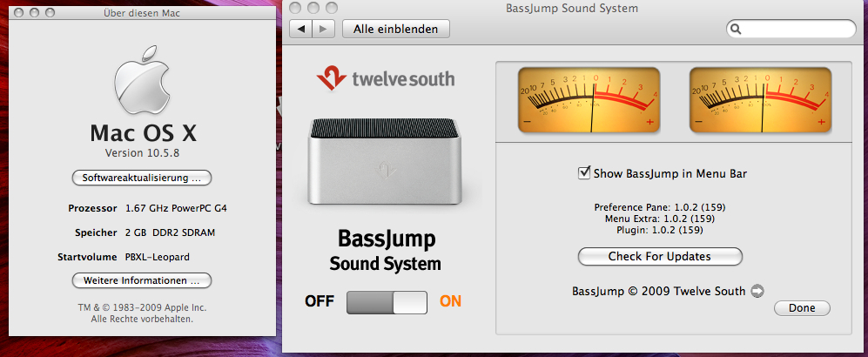Click the right VU meter

[x=761, y=100]
